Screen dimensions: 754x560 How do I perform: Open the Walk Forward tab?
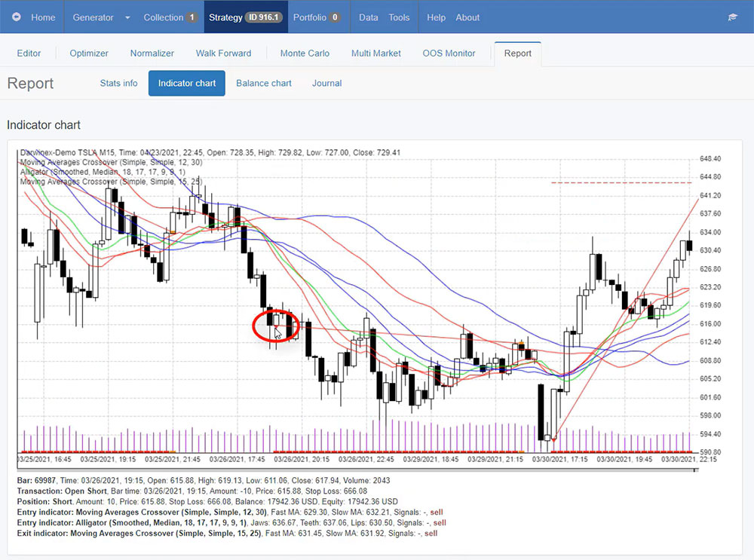click(x=223, y=54)
